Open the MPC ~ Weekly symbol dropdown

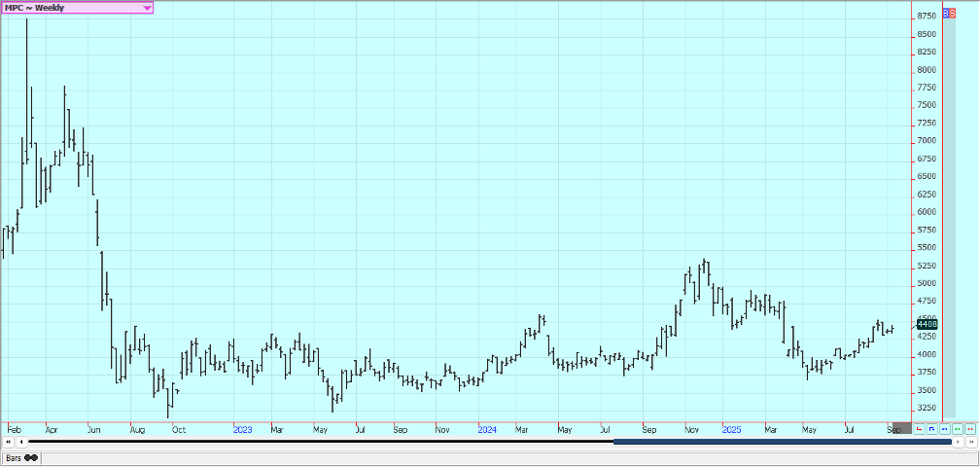click(x=77, y=8)
